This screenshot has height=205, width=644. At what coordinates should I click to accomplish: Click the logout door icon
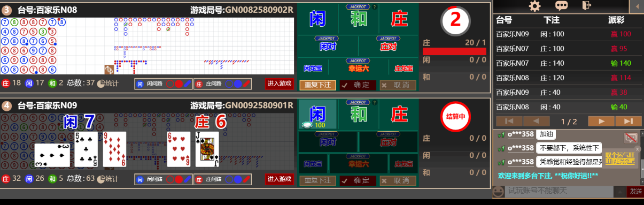[x=587, y=6]
